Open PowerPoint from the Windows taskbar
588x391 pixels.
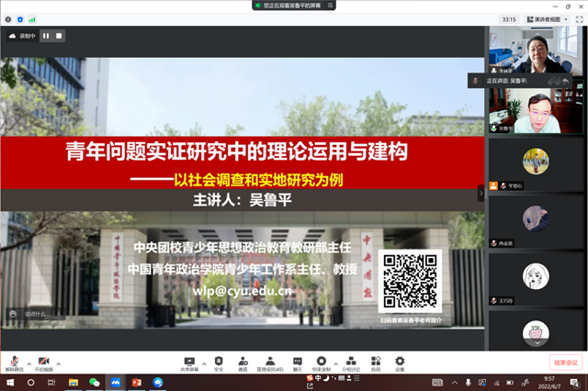coord(137,382)
